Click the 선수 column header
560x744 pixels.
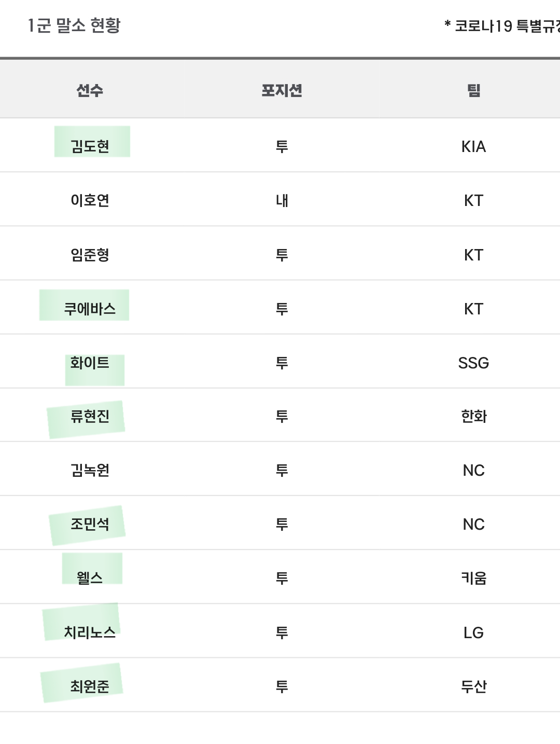(x=90, y=91)
